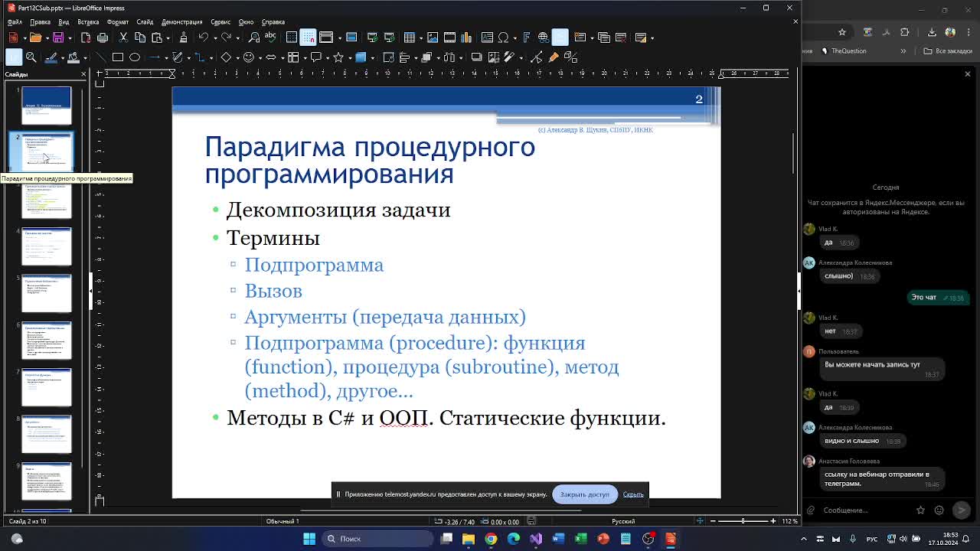Click Export as PDF icon
980x551 pixels.
86,37
